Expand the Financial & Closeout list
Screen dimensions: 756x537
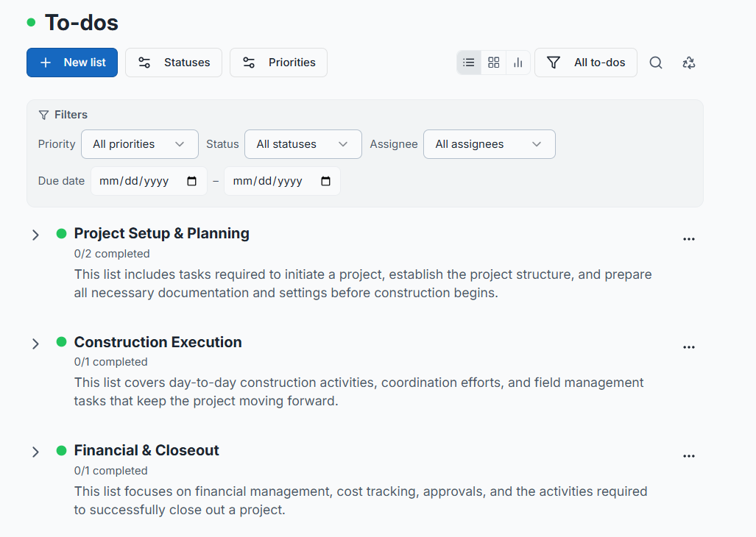[x=35, y=452]
